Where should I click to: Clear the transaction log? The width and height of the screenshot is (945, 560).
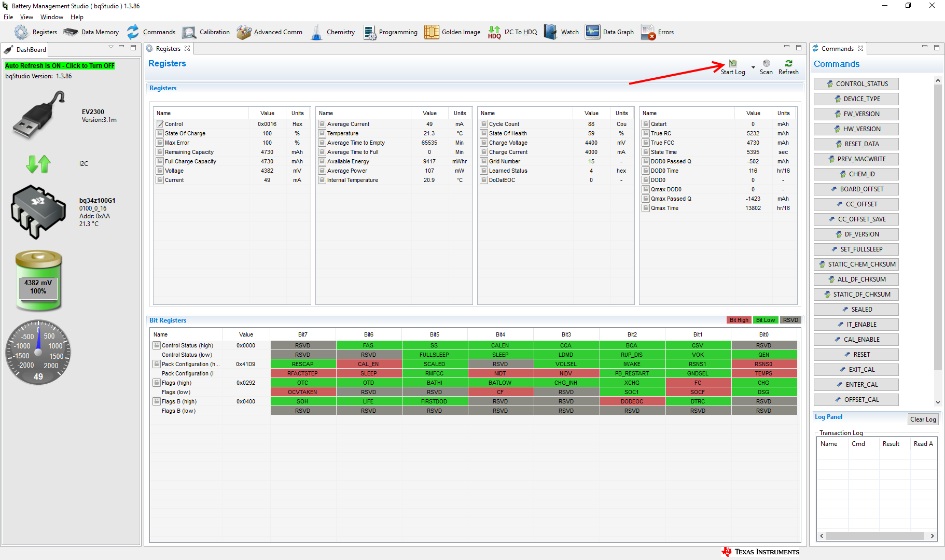click(923, 419)
